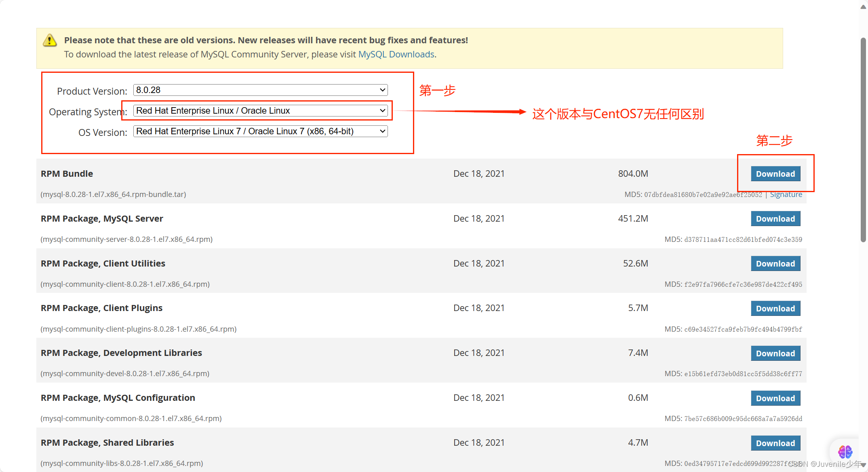
Task: Download the MySQL Server RPM package
Action: (x=775, y=219)
